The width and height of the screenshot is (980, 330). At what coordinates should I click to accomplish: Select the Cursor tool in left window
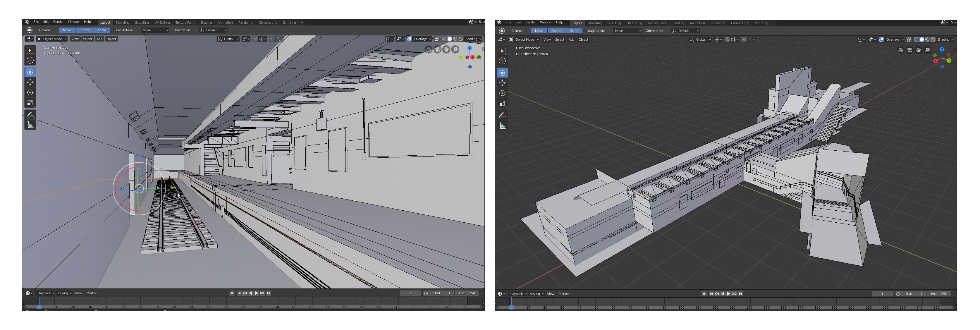(x=30, y=61)
